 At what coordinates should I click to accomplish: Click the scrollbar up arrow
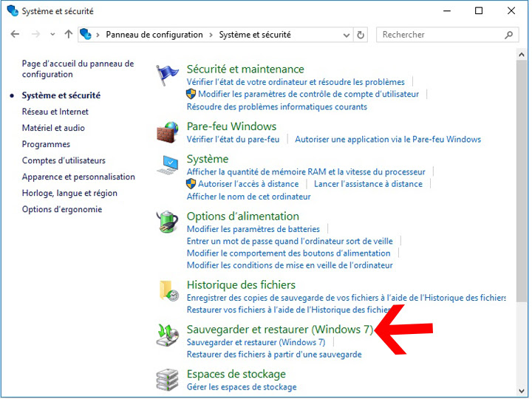pos(522,55)
